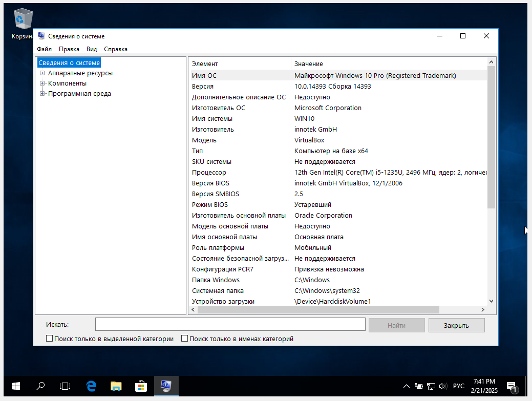Expand the Компоненты tree node
Image resolution: width=532 pixels, height=401 pixels.
pos(42,83)
